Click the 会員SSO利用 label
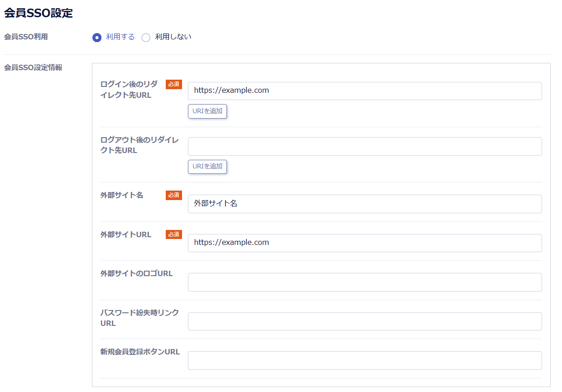Screen dimensions: 562x392 pyautogui.click(x=26, y=37)
